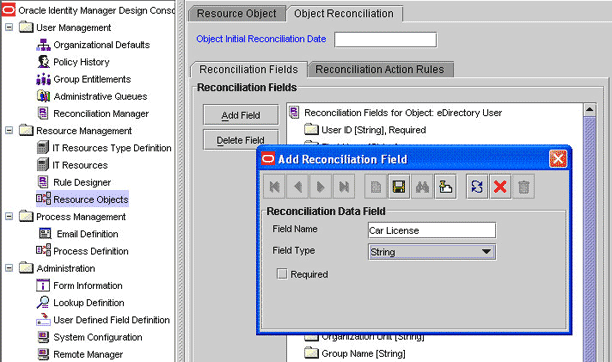Viewport: 612px width, 362px height.
Task: Click the Email Definition icon
Action: 45,234
